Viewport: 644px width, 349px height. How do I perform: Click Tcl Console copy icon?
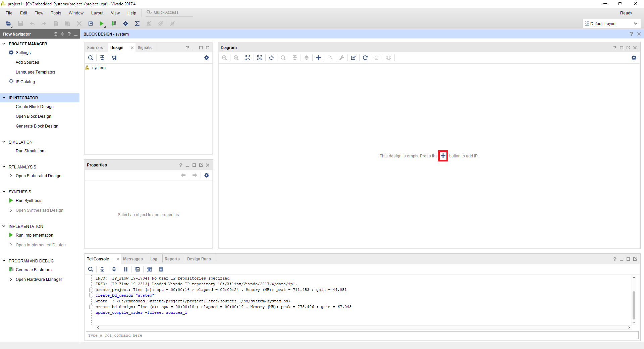click(x=138, y=269)
